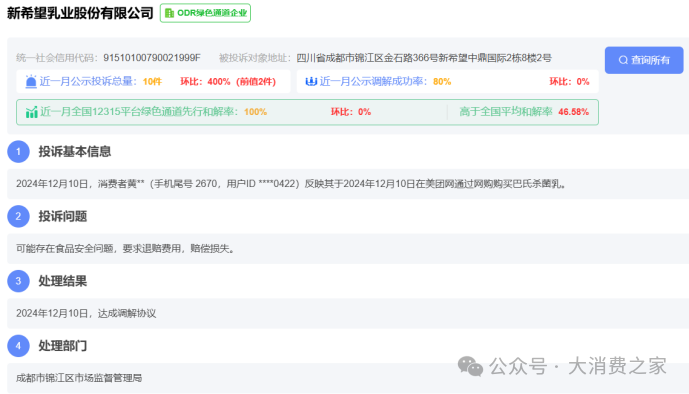The height and width of the screenshot is (394, 689).
Task: Click the green building icon in ODR badge
Action: point(169,13)
